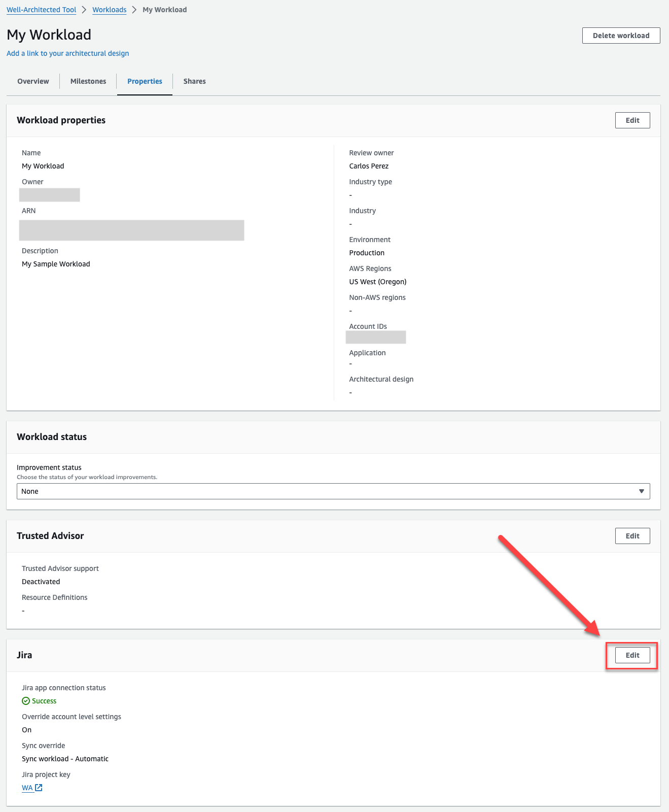Click breadcrumb chevron after Well-Architected Tool

pyautogui.click(x=84, y=10)
